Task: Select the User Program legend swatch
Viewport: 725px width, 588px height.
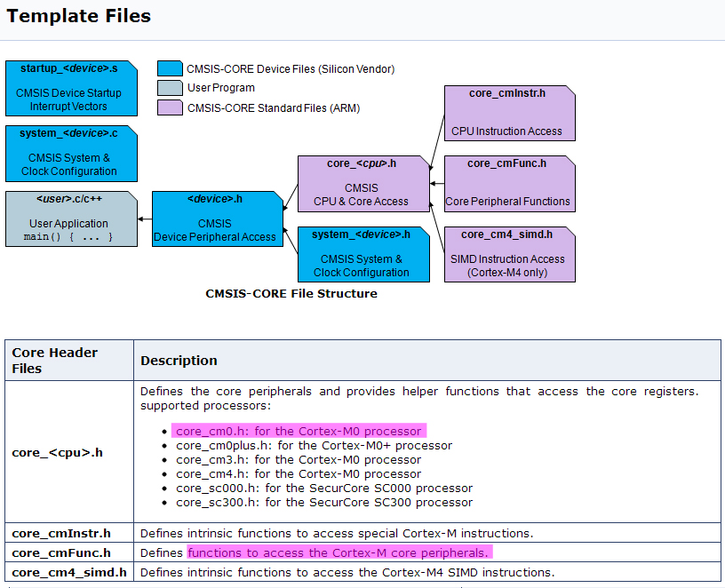Action: [x=169, y=87]
